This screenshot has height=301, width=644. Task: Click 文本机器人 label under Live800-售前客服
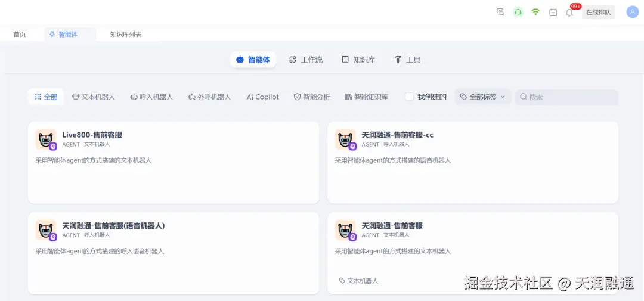coord(97,145)
